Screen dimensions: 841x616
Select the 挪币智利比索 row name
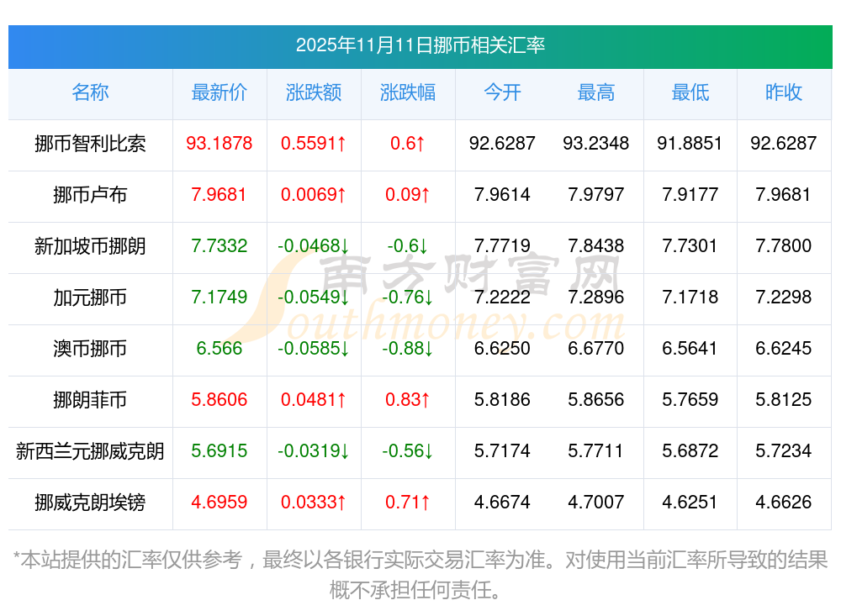click(x=90, y=144)
